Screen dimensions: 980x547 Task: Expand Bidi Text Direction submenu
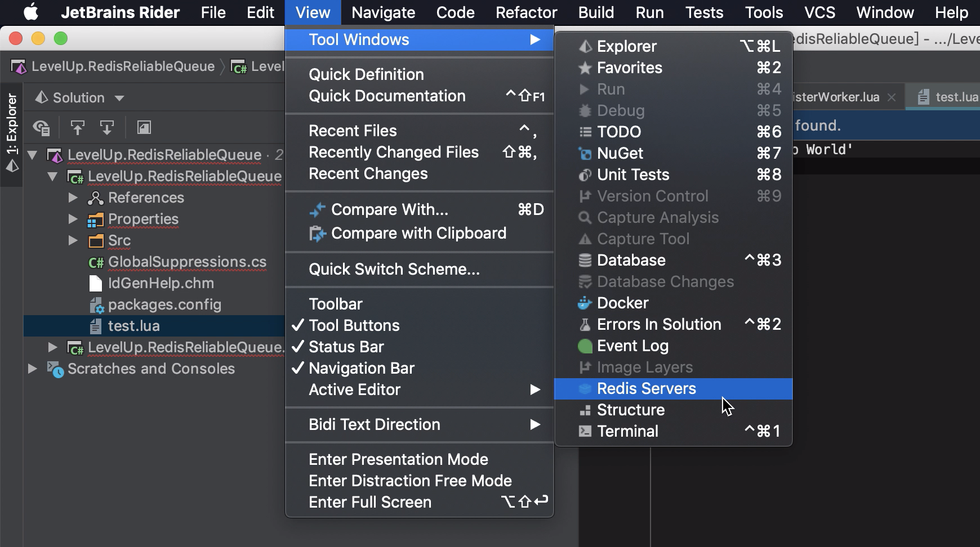point(419,424)
